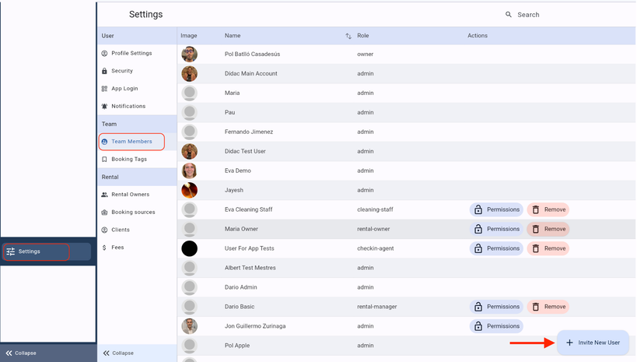This screenshot has height=362, width=644.
Task: Open the Team Members section
Action: coord(131,142)
